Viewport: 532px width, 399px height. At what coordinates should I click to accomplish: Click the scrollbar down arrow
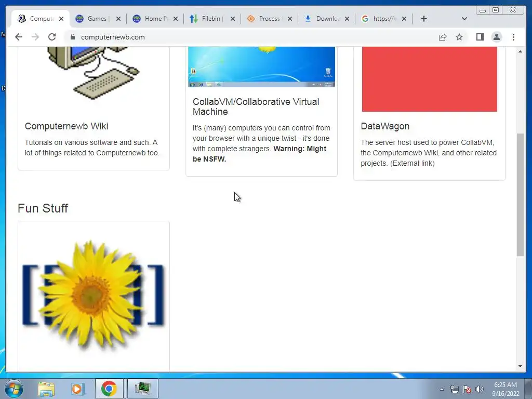click(x=520, y=366)
